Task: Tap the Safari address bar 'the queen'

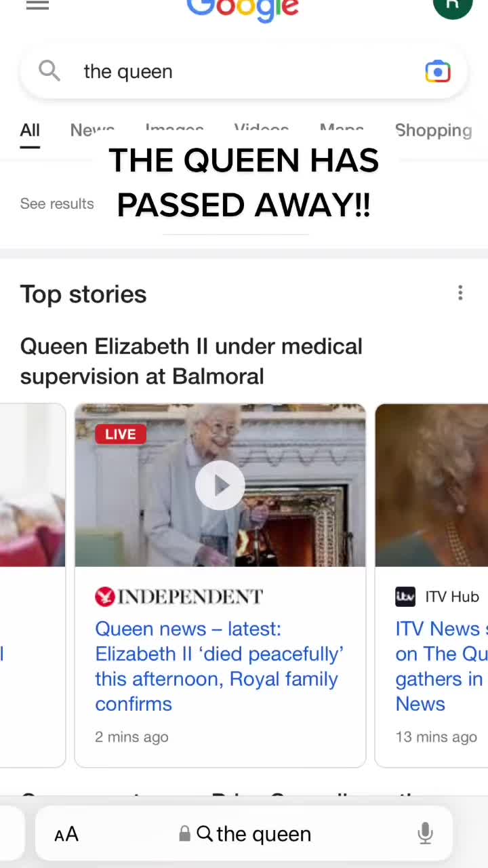Action: (x=244, y=833)
